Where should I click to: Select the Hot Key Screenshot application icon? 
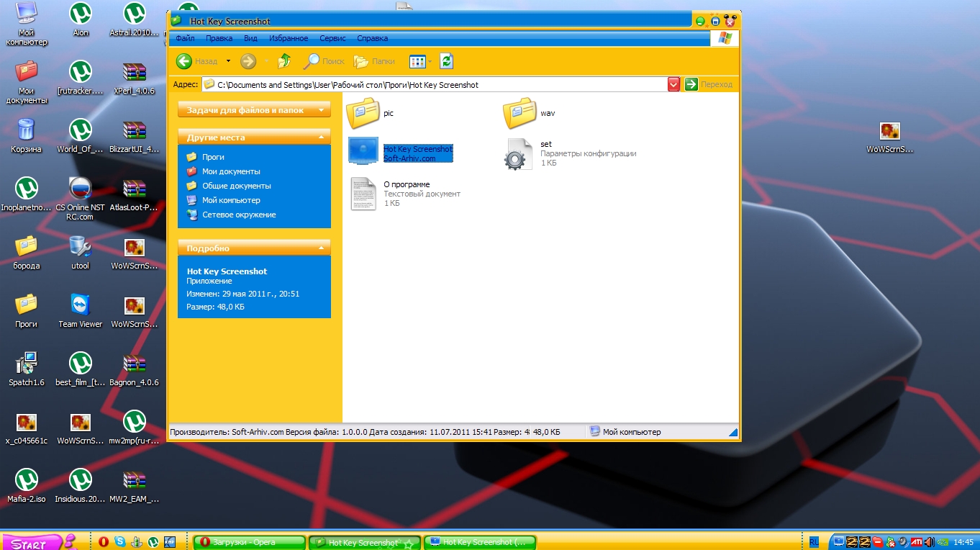pyautogui.click(x=363, y=151)
